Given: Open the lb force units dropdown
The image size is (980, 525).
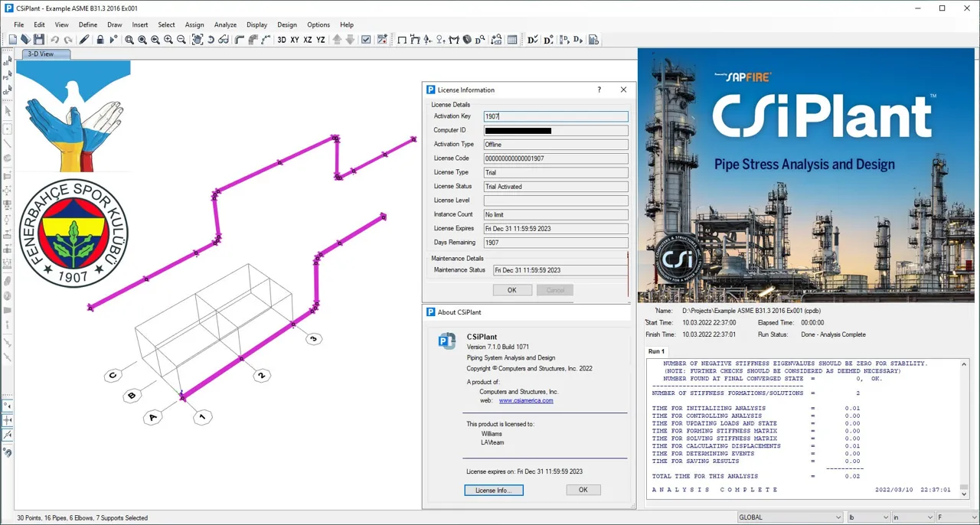Looking at the screenshot, I should click(x=867, y=517).
